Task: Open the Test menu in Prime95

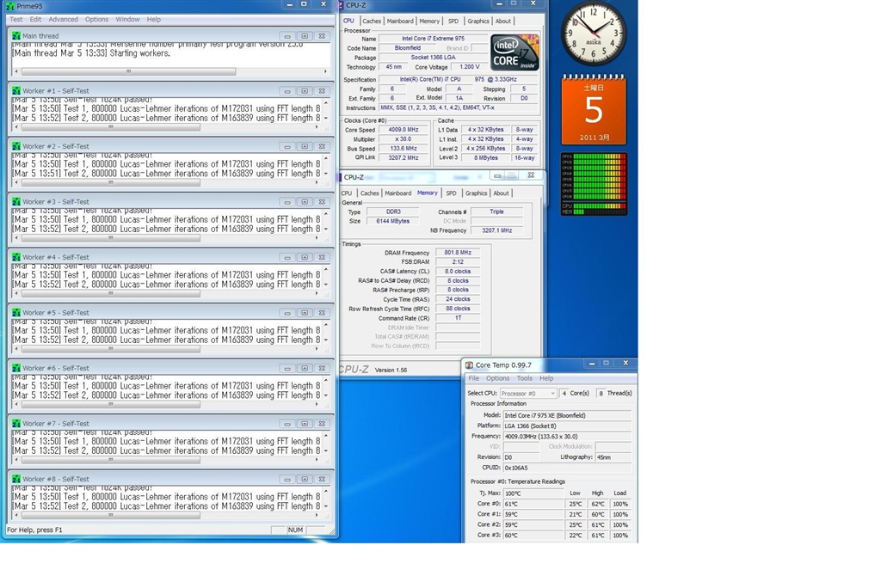Action: click(x=16, y=19)
